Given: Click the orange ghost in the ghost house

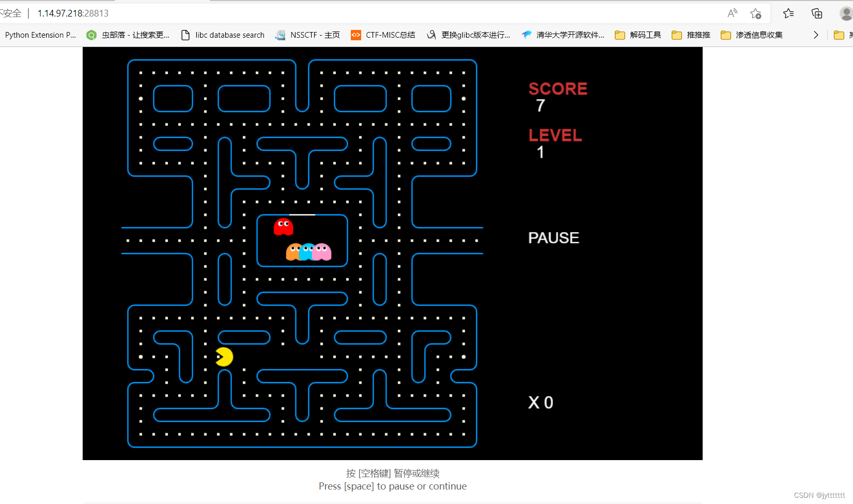Looking at the screenshot, I should [x=293, y=252].
